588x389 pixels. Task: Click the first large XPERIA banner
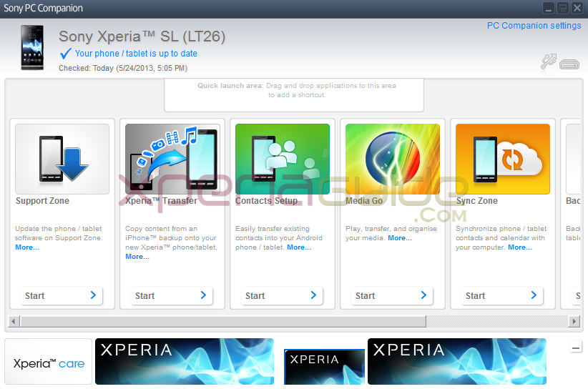point(185,362)
